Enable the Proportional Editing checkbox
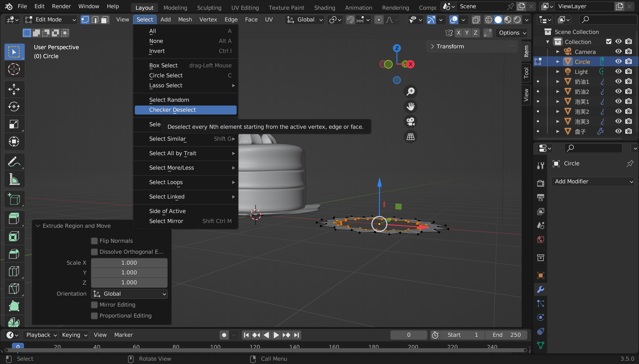639x364 pixels. (94, 316)
